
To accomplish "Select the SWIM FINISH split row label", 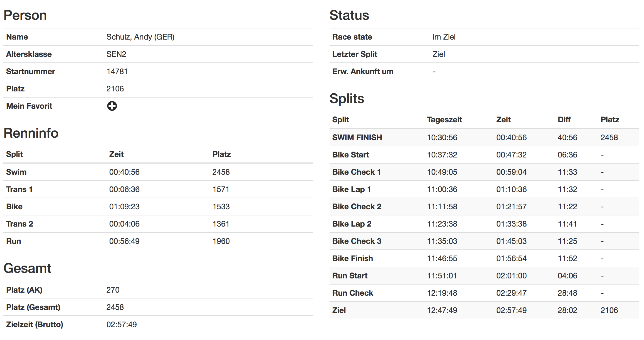I will [357, 137].
